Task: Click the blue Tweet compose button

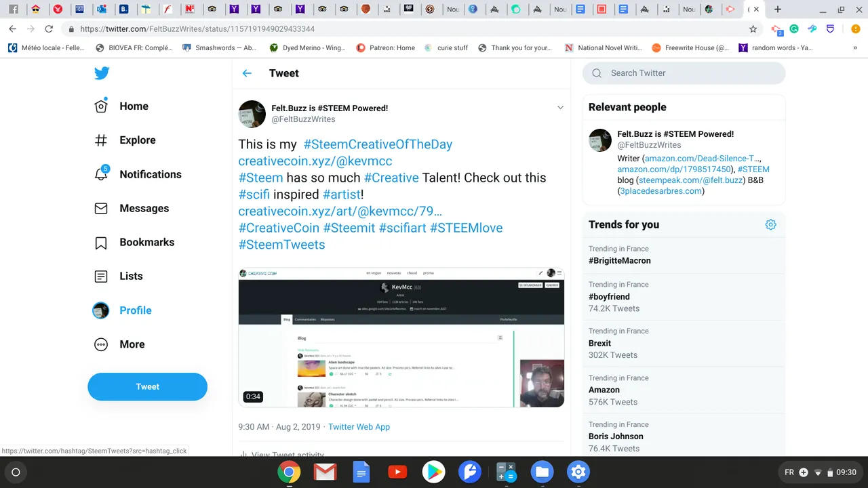Action: (x=147, y=386)
